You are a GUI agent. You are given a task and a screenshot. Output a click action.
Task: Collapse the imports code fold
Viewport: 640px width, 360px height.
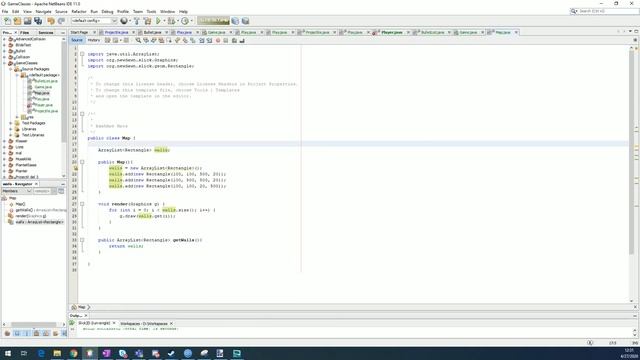(x=82, y=54)
